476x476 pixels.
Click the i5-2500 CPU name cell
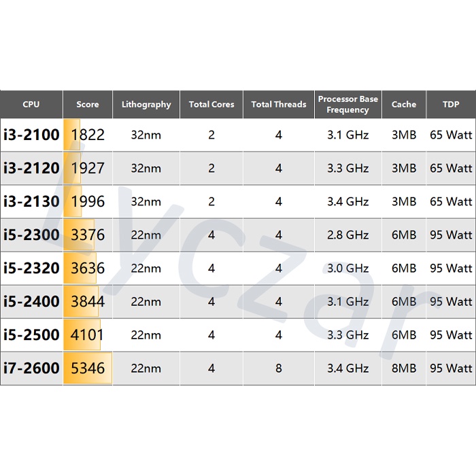click(x=31, y=335)
